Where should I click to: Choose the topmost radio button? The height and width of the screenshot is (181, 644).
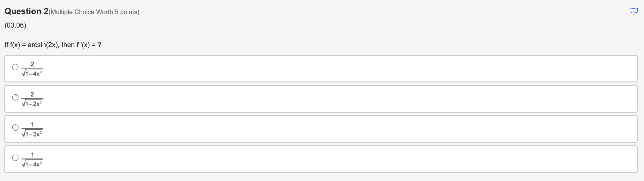[x=15, y=67]
